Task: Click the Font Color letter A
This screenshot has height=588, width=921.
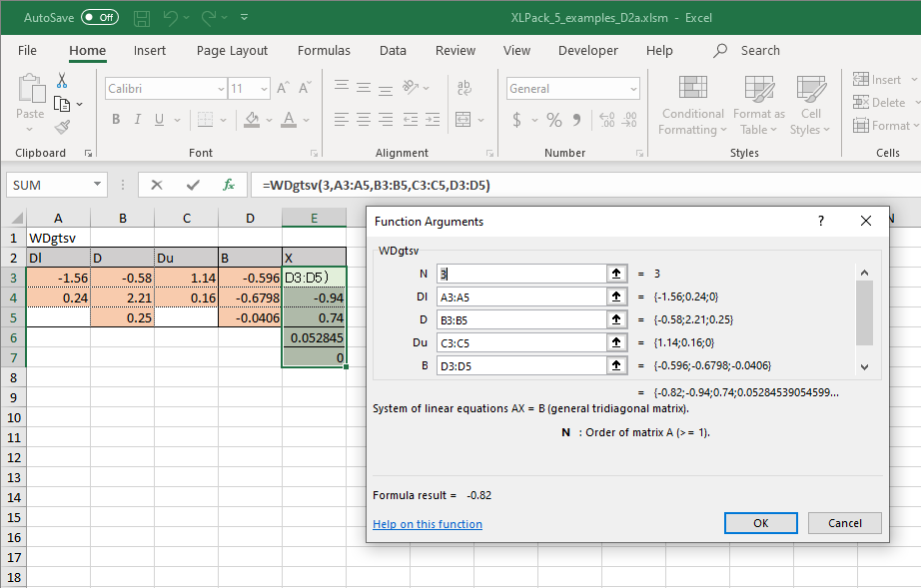Action: pos(289,120)
